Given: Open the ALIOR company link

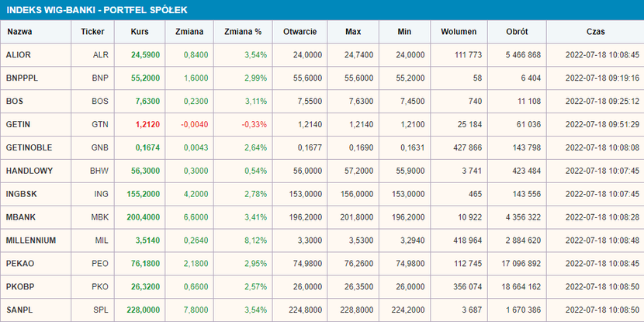Looking at the screenshot, I should [18, 55].
